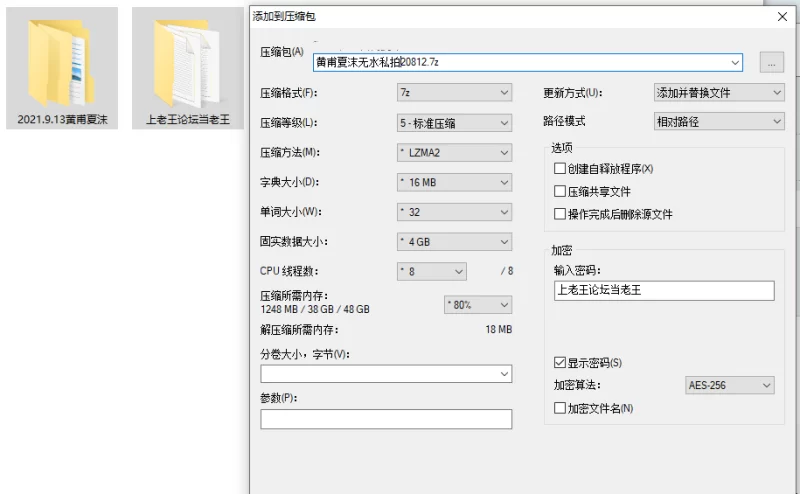800x494 pixels.
Task: Open the 固实数据大小 4 GB dropdown
Action: 454,242
